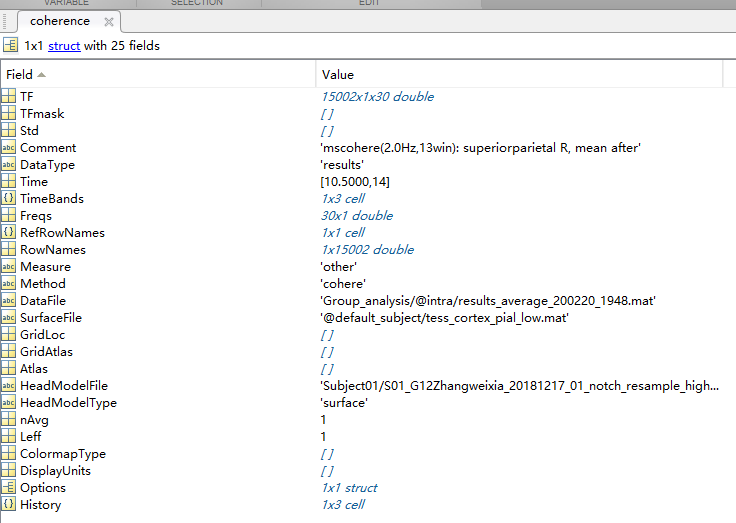Click the abc string icon beside DataType
The height and width of the screenshot is (523, 736).
pyautogui.click(x=8, y=164)
